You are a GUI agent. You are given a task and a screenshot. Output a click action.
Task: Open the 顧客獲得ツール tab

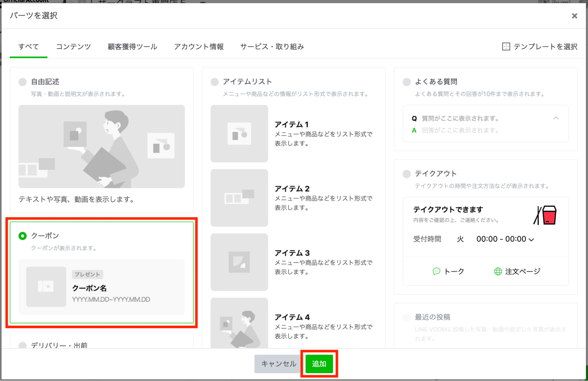click(132, 47)
